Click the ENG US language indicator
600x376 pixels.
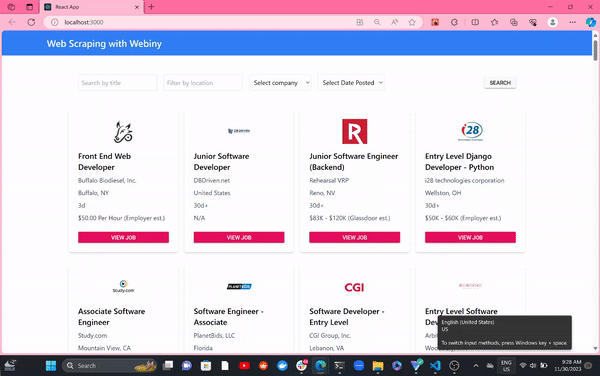tap(506, 366)
